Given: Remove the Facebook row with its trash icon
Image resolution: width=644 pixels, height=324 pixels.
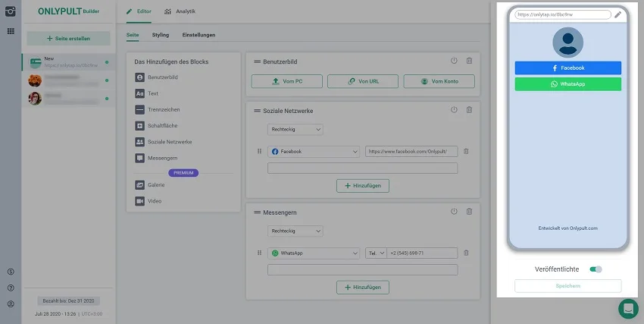Looking at the screenshot, I should pos(466,151).
